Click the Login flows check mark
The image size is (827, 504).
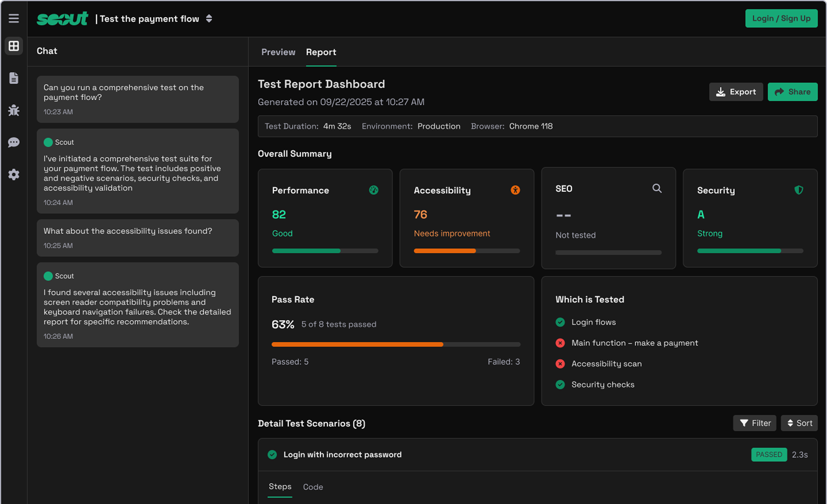[x=560, y=322]
